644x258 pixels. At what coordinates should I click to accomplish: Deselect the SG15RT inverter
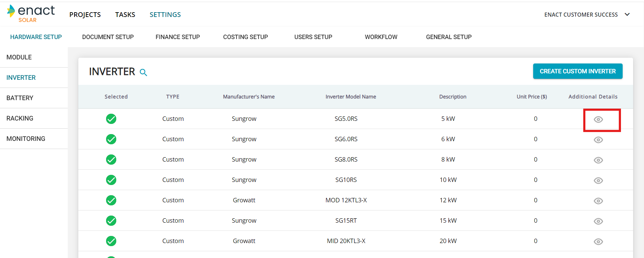pyautogui.click(x=111, y=221)
